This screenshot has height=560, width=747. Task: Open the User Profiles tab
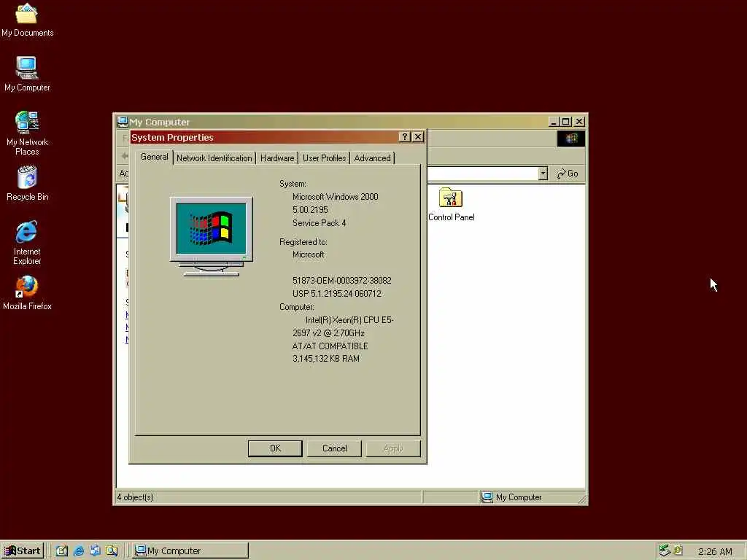coord(325,158)
